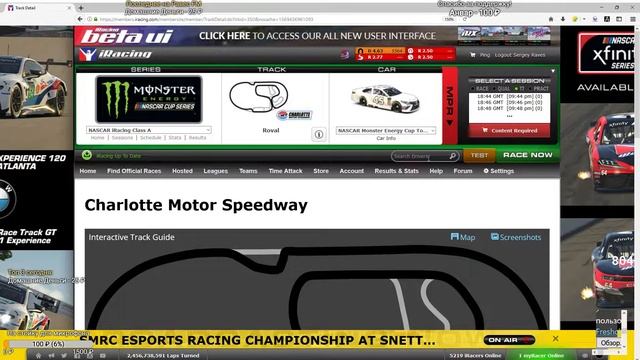
Task: Open the series Results link
Action: [x=198, y=138]
